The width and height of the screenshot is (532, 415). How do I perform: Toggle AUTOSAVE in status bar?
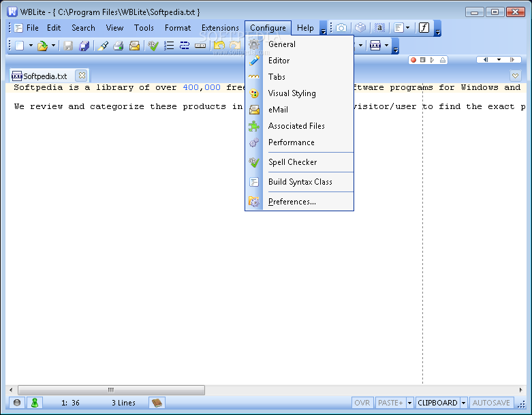click(491, 403)
